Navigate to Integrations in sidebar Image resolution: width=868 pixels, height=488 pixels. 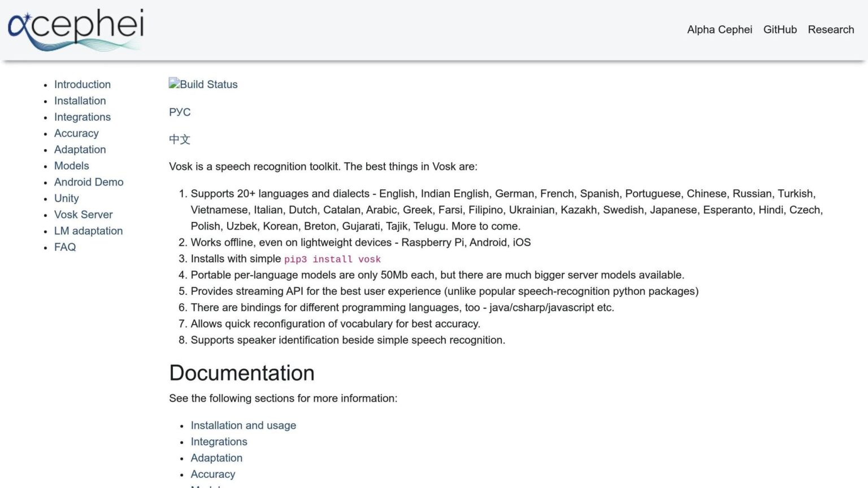click(83, 117)
